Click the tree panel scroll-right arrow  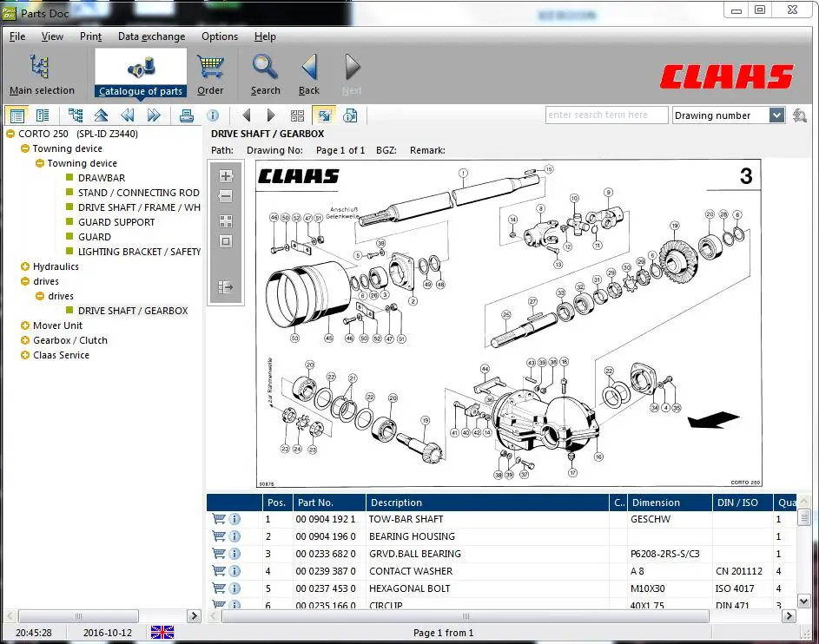click(194, 616)
